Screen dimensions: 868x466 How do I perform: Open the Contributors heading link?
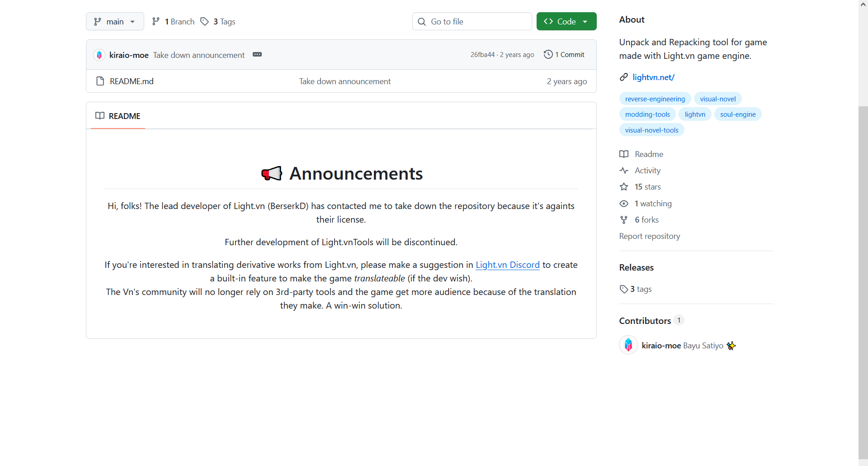click(x=645, y=320)
